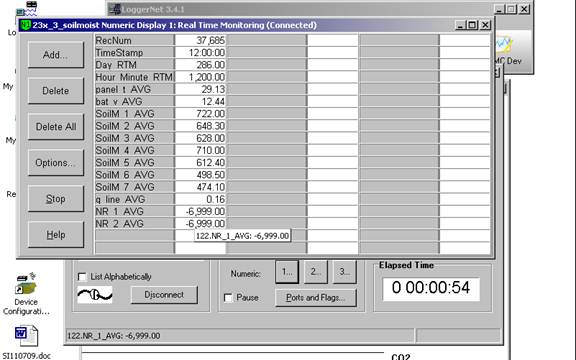Screen dimensions: 576x360
Task: Open the Options... dialog button
Action: click(x=56, y=163)
